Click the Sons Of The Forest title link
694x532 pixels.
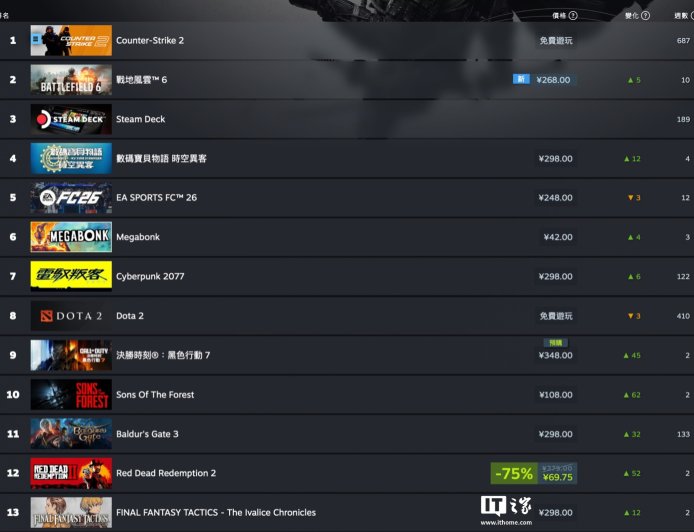(155, 394)
